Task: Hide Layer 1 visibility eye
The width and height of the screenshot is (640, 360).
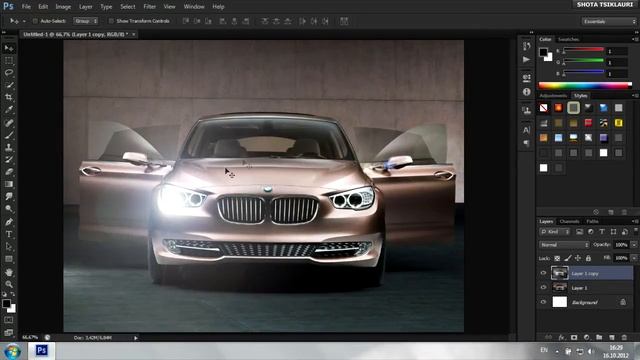Action: point(543,287)
